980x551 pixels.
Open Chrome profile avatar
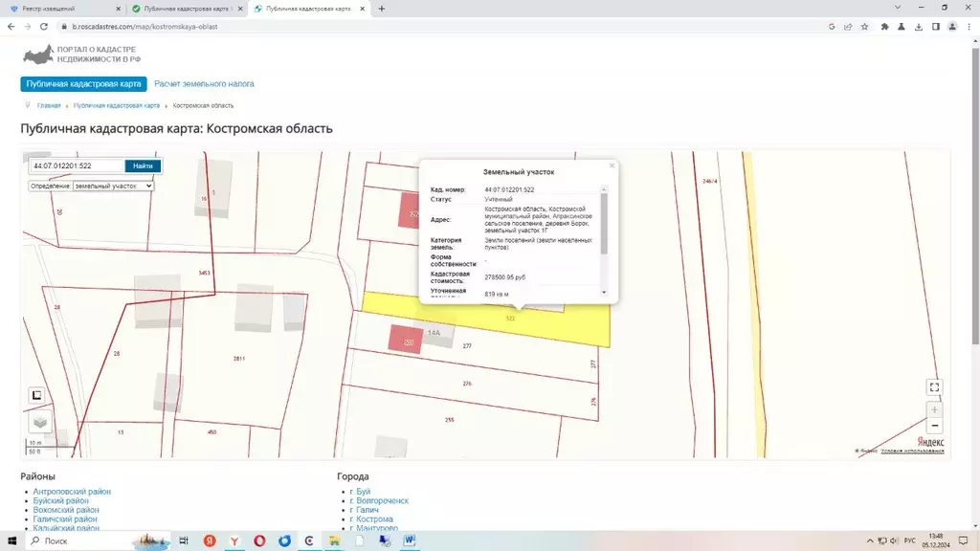coord(952,26)
